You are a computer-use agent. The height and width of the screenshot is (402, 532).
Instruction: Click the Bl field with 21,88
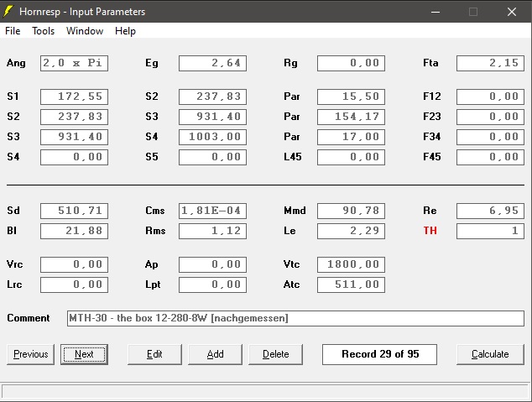coord(75,231)
